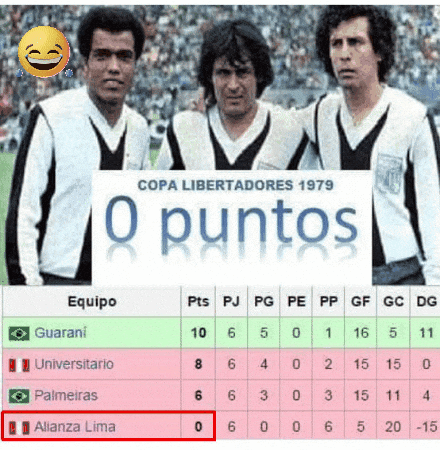Click the laughing crying emoji
The height and width of the screenshot is (450, 440).
point(44,52)
